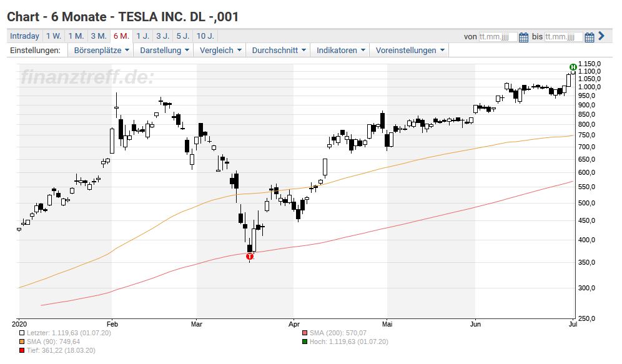Click the 'von' start date input field
The width and height of the screenshot is (622, 364).
(498, 37)
